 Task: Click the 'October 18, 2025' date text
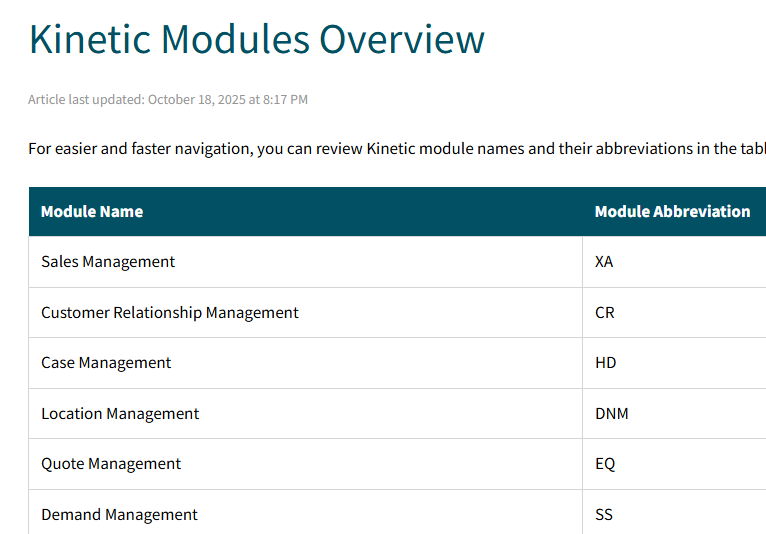(x=196, y=100)
